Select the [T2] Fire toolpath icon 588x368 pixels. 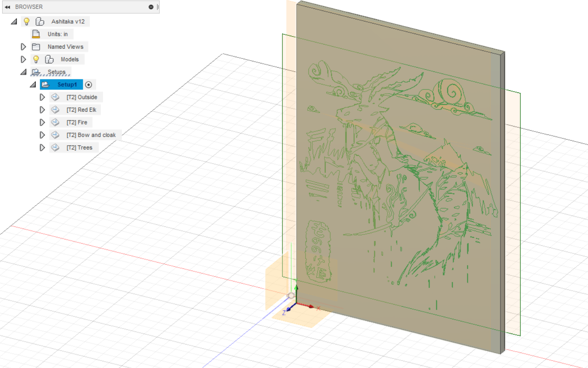55,122
